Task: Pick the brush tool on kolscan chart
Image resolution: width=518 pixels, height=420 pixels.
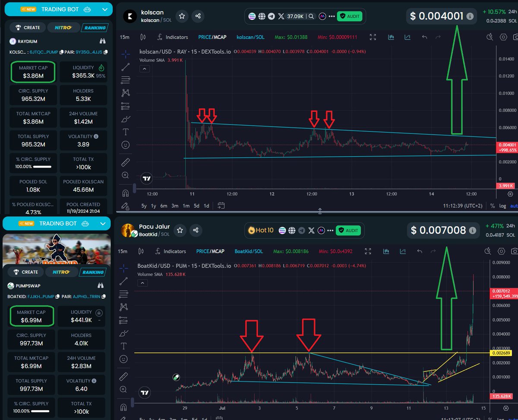Action: click(126, 119)
